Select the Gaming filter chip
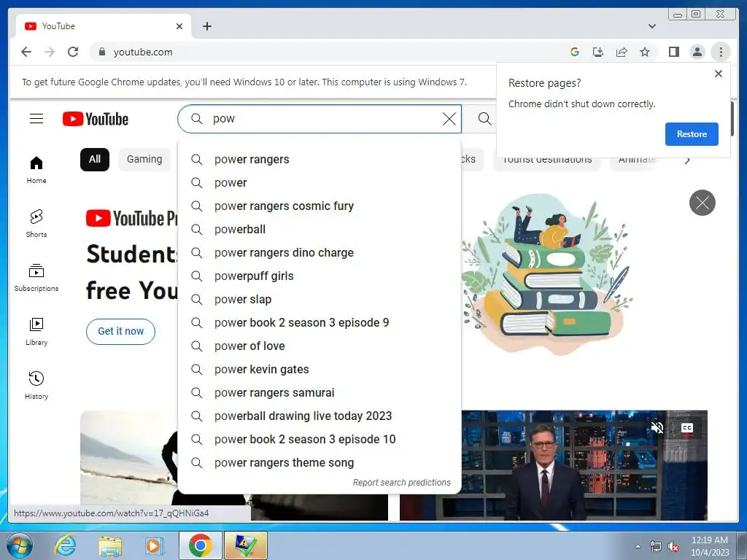The image size is (747, 560). click(144, 159)
